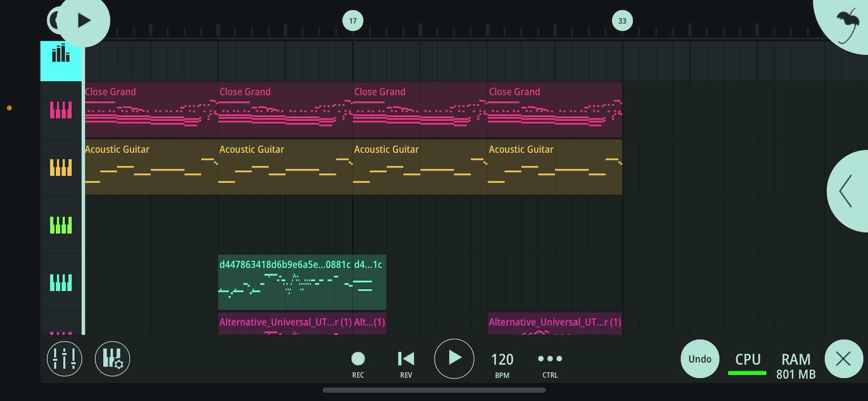868x401 pixels.
Task: Select the last Close Grand clip ending at marker 33
Action: [x=555, y=110]
